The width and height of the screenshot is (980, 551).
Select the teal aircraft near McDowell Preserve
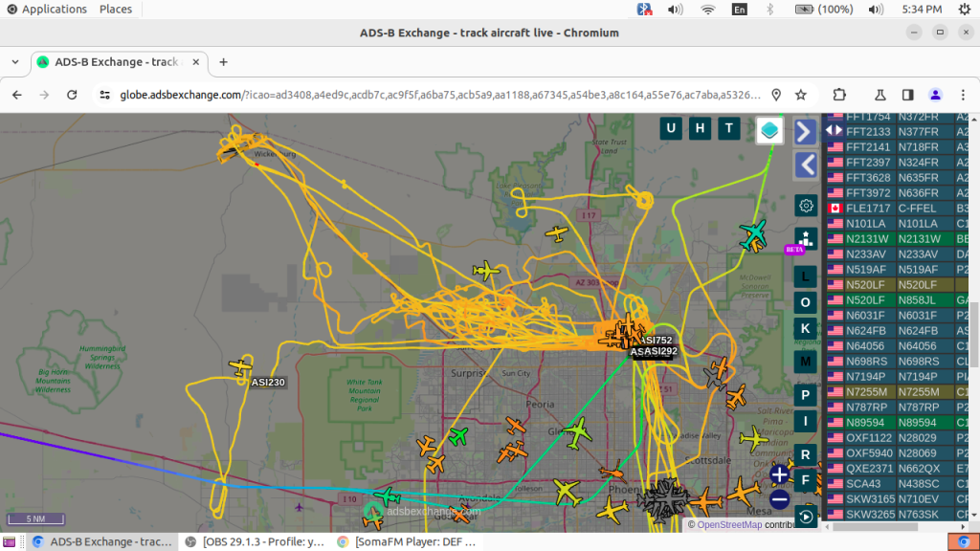coord(753,235)
